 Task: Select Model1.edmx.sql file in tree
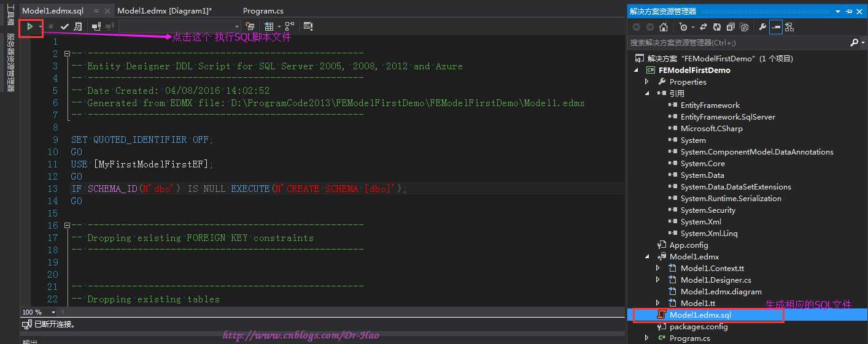tap(700, 315)
